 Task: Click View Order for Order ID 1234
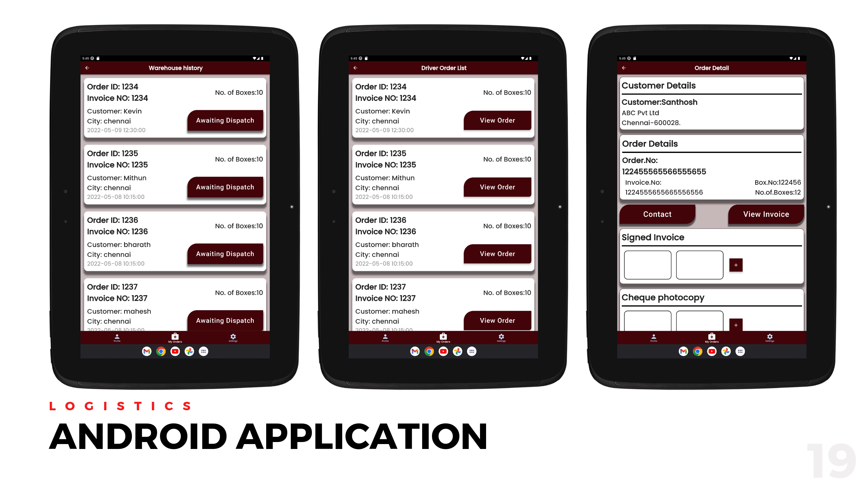tap(496, 120)
